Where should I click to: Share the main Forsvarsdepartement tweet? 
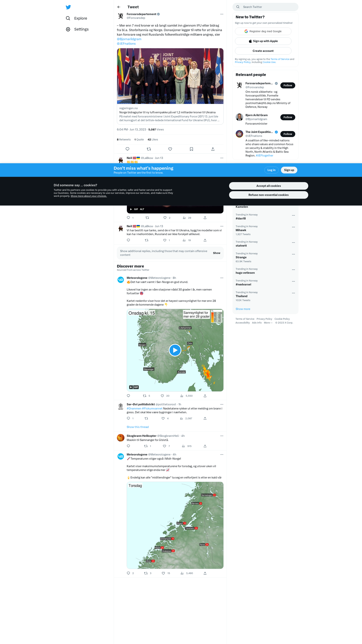(213, 149)
